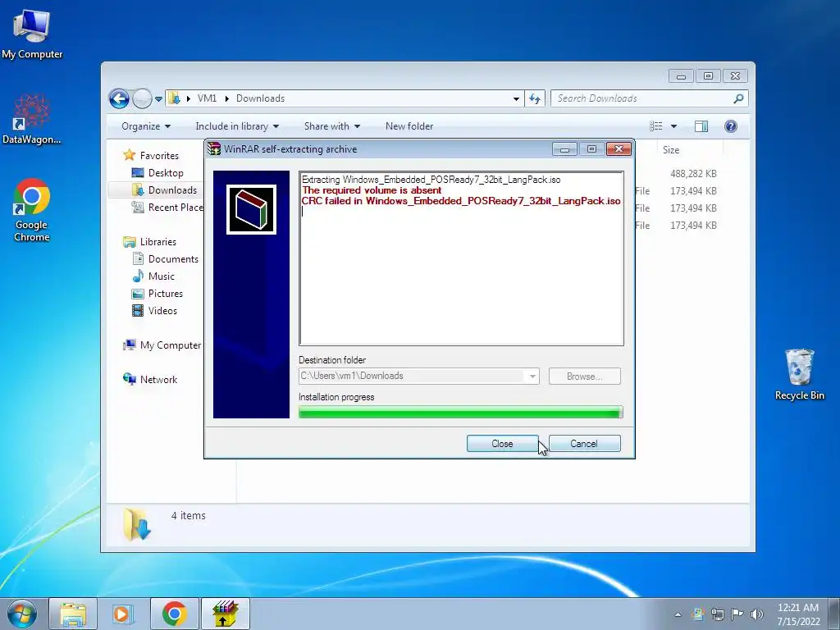This screenshot has width=840, height=630.
Task: Change your view icon in Explorer
Action: 655,126
